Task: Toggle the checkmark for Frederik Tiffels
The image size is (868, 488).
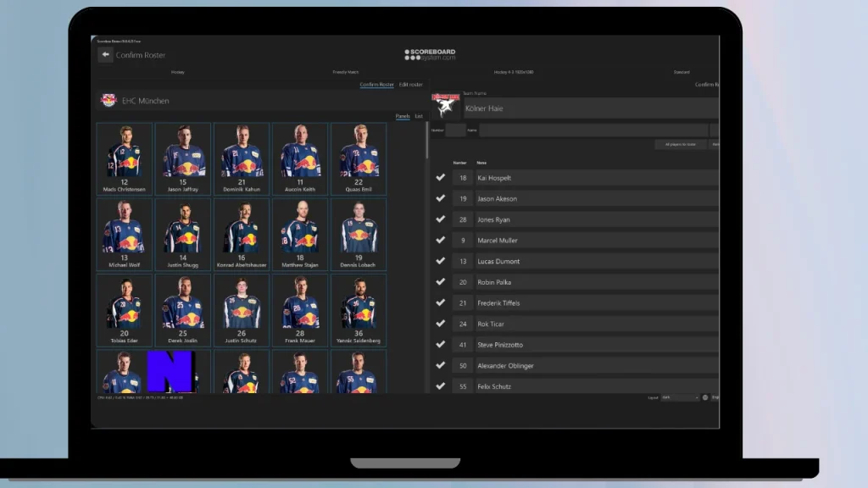Action: click(441, 302)
